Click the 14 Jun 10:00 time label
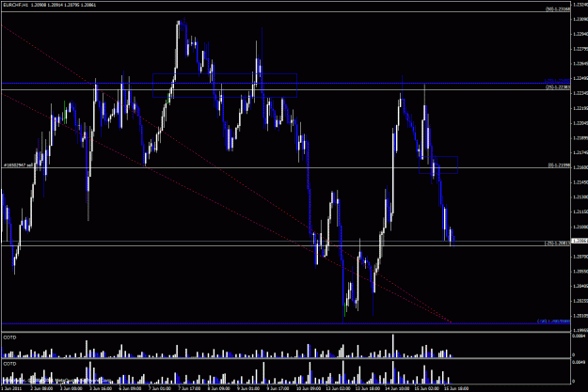The image size is (588, 392). [x=396, y=388]
